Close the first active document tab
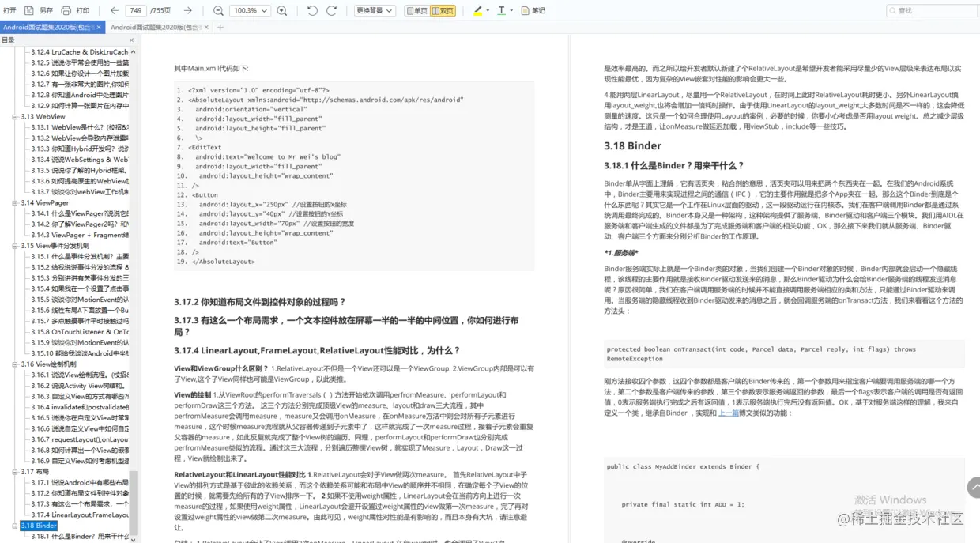The image size is (980, 543). [99, 27]
